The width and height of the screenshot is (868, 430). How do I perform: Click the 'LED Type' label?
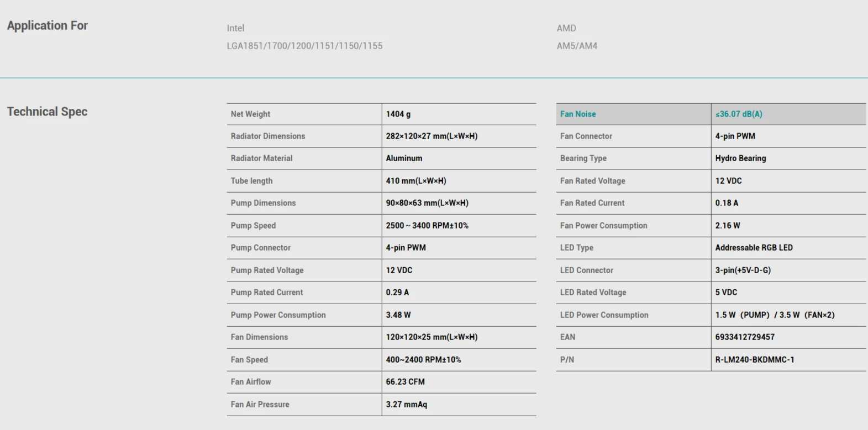(577, 248)
